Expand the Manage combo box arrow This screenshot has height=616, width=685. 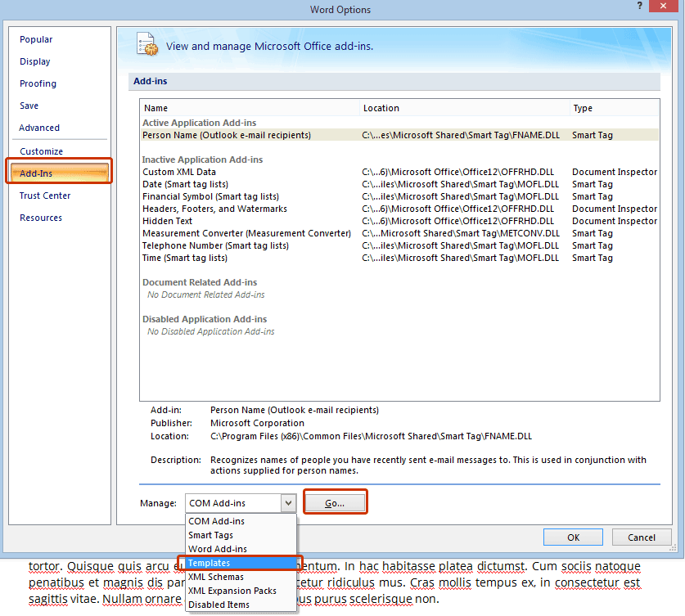288,503
